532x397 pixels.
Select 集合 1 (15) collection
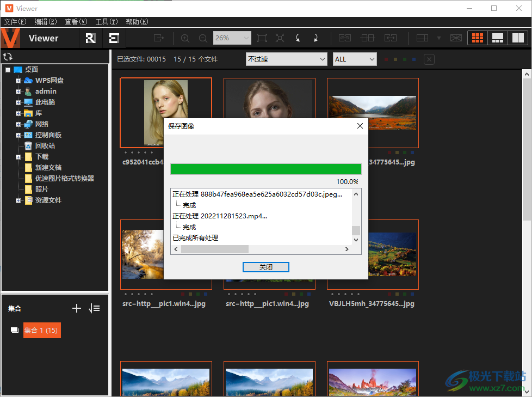pyautogui.click(x=42, y=330)
